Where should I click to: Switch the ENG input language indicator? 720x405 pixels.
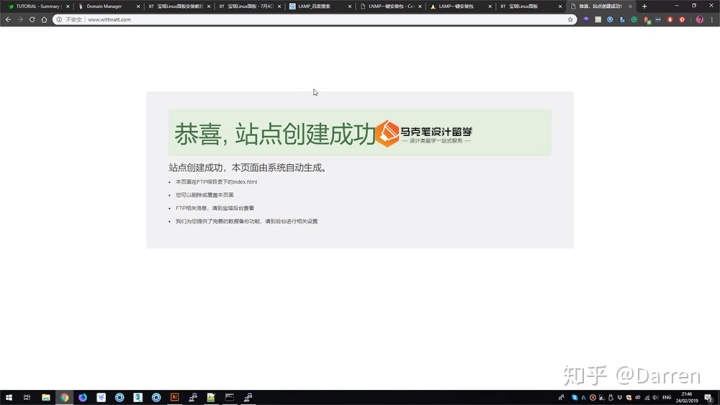pyautogui.click(x=667, y=397)
